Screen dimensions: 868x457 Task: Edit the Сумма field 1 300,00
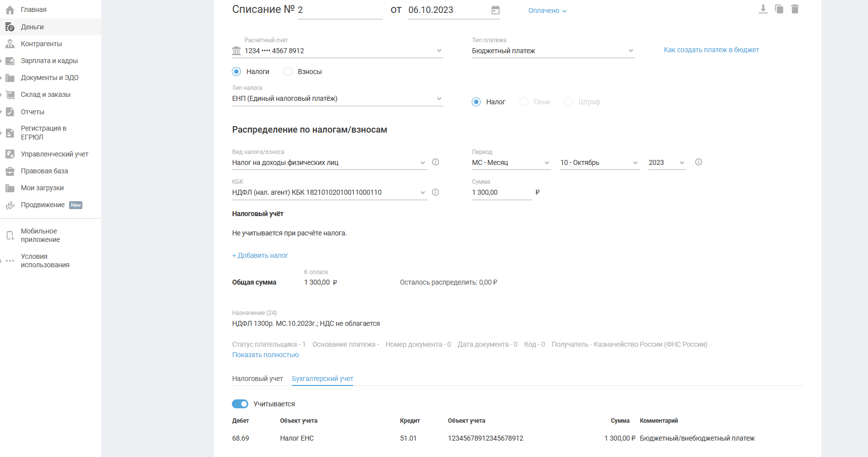[502, 193]
